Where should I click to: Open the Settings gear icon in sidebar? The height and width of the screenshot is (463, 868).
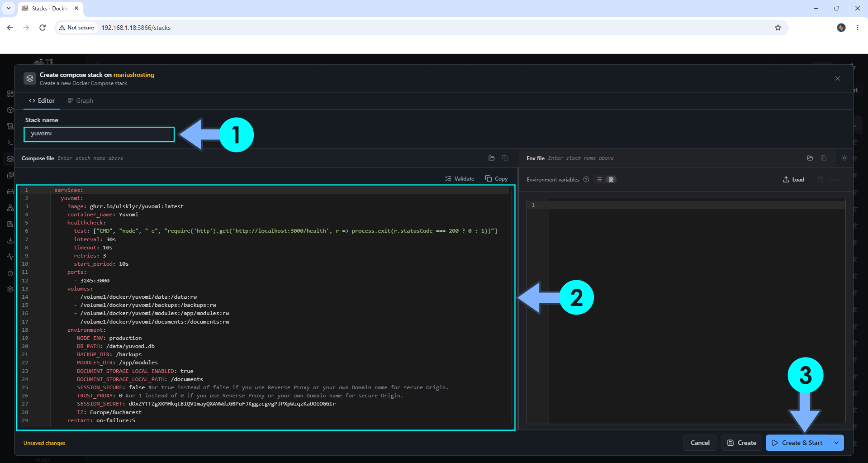[x=10, y=289]
